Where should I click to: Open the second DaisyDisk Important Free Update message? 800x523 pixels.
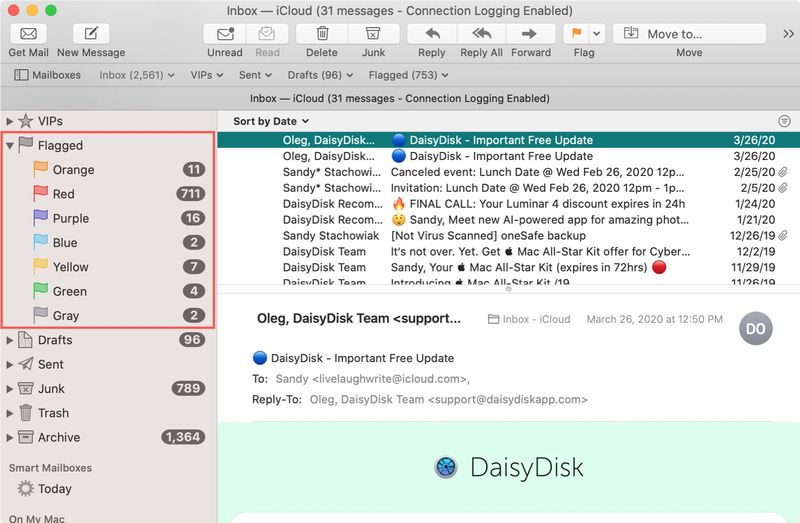508,156
